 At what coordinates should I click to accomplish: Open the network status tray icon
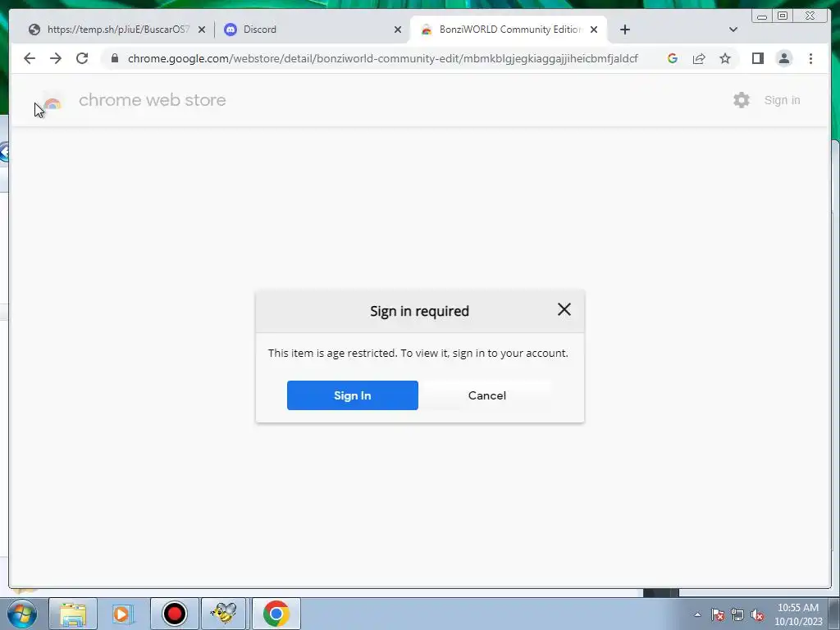(737, 614)
